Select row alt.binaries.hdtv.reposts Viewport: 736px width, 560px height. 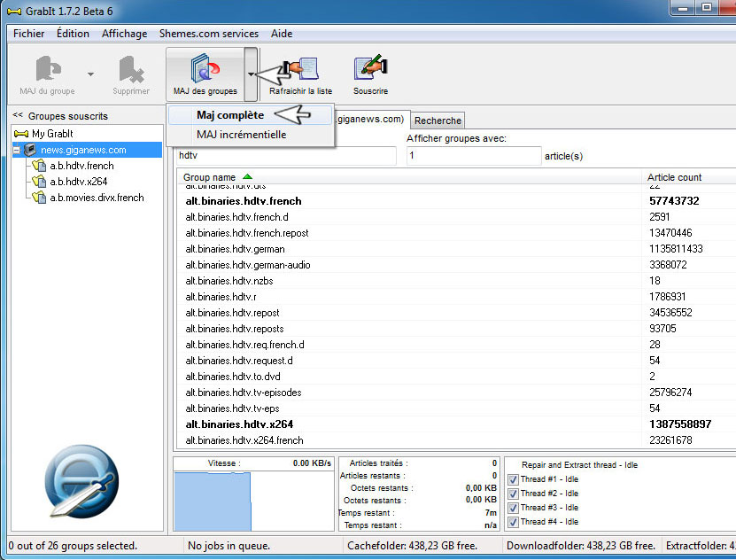point(456,329)
